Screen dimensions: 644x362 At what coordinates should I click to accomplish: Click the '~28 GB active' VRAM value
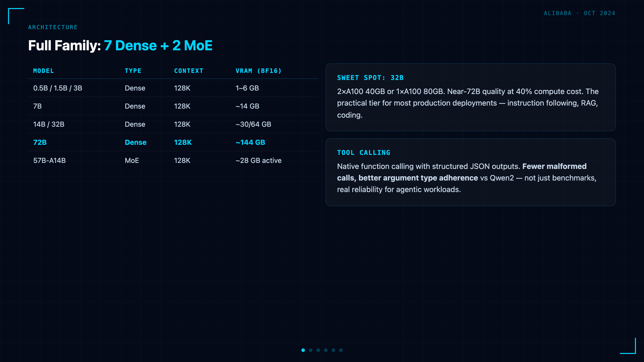258,160
